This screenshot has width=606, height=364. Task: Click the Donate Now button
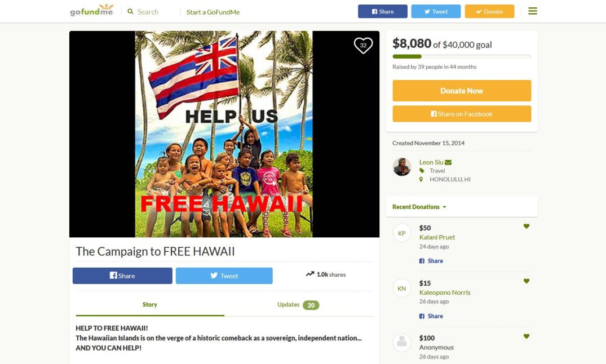(462, 91)
